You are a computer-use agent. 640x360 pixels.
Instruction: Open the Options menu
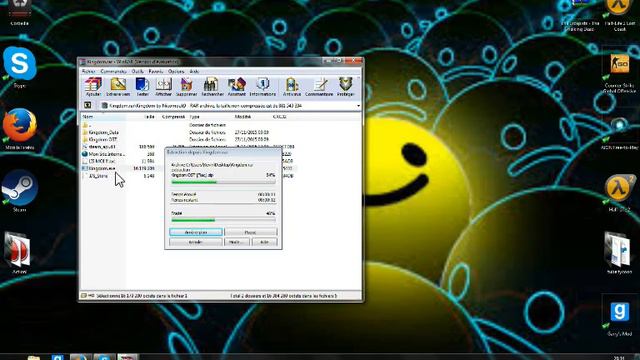click(x=176, y=71)
